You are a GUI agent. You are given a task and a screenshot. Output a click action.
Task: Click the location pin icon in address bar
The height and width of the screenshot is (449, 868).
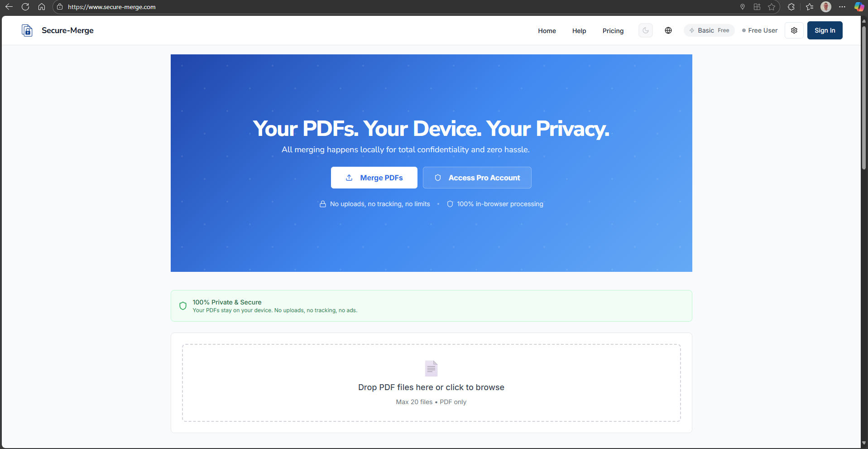coord(743,7)
